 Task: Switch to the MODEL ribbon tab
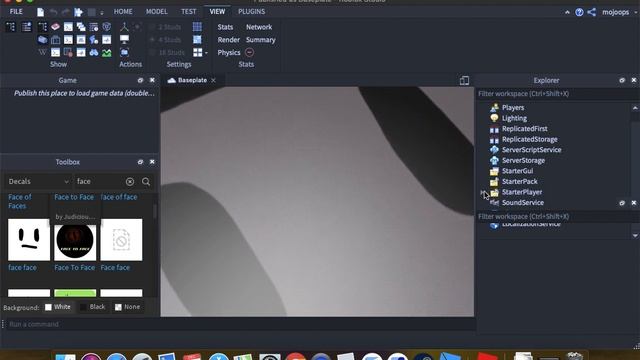[157, 11]
